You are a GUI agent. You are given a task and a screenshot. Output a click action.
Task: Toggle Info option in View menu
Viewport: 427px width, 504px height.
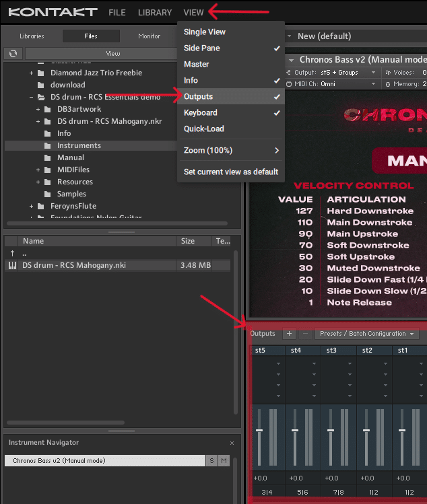click(x=231, y=80)
